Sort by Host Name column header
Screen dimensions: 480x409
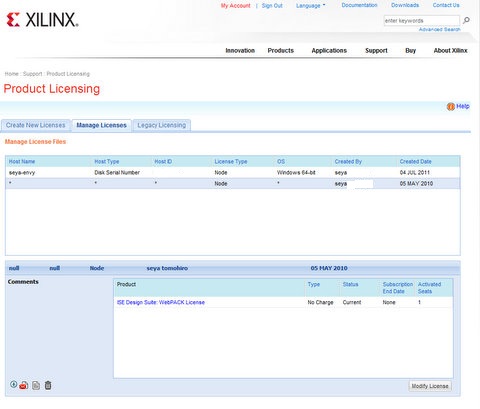click(22, 162)
